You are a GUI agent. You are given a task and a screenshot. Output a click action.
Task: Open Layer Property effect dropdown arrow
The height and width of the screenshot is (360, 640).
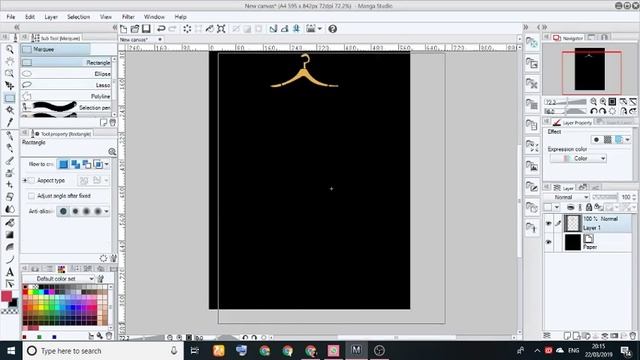pos(628,140)
